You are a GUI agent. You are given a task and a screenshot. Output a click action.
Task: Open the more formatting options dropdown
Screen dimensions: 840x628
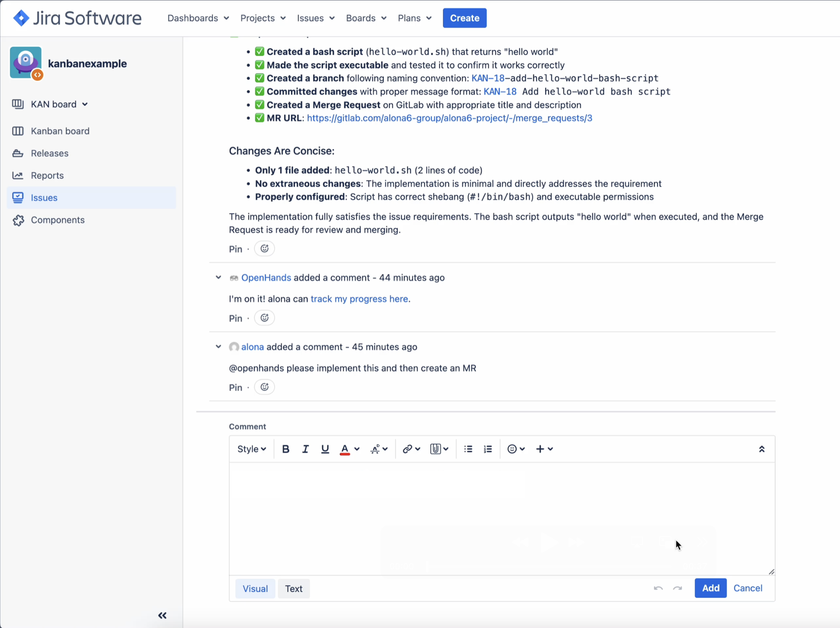(x=379, y=449)
